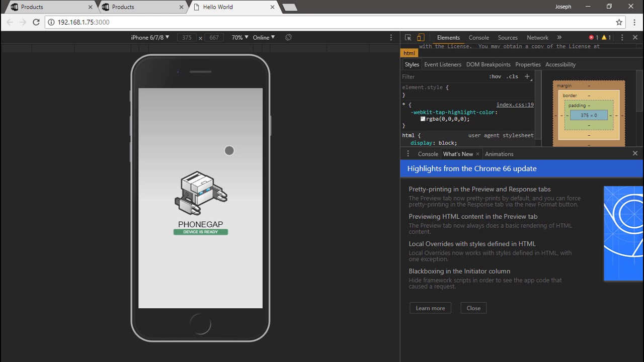This screenshot has height=362, width=644.
Task: Close the Hello World tab
Action: tap(273, 7)
